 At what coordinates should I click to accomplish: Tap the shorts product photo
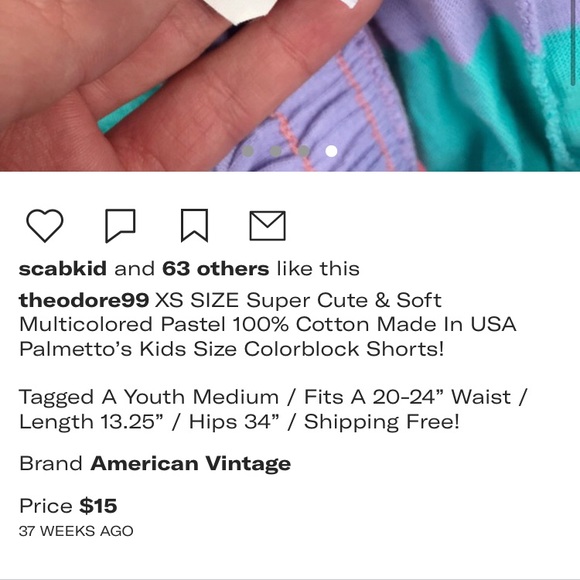coord(290,85)
